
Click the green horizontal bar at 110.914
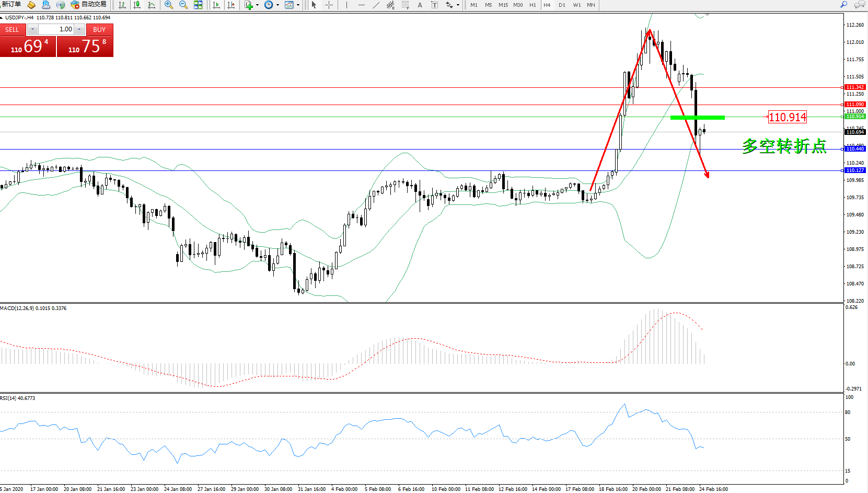click(x=697, y=118)
